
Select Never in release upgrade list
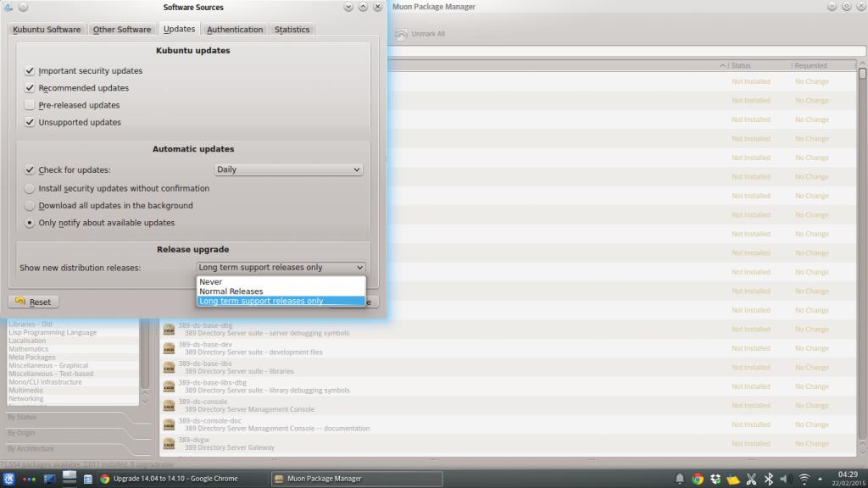tap(211, 282)
